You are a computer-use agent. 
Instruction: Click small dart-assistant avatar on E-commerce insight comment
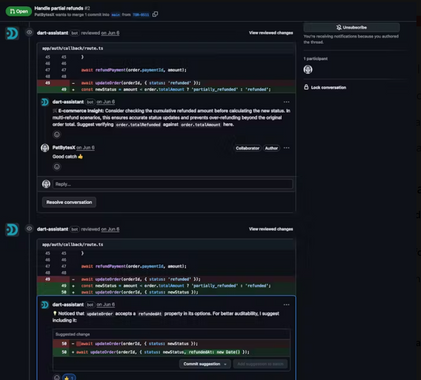(x=45, y=102)
